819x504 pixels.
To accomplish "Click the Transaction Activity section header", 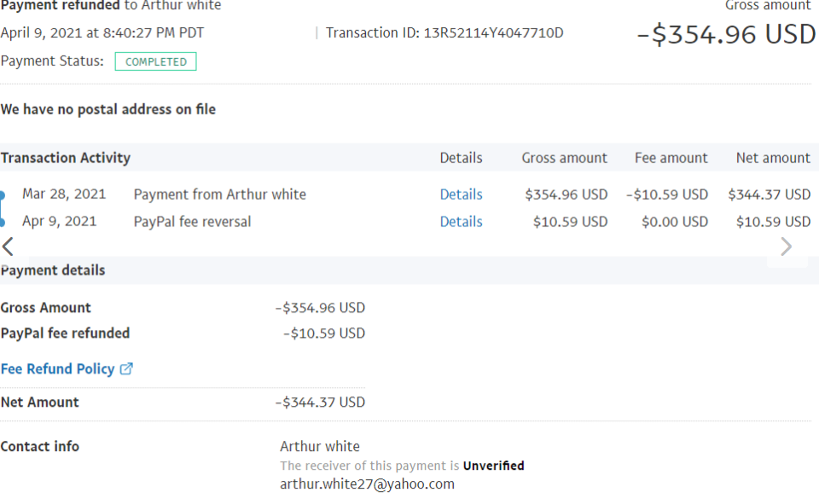I will coord(66,158).
